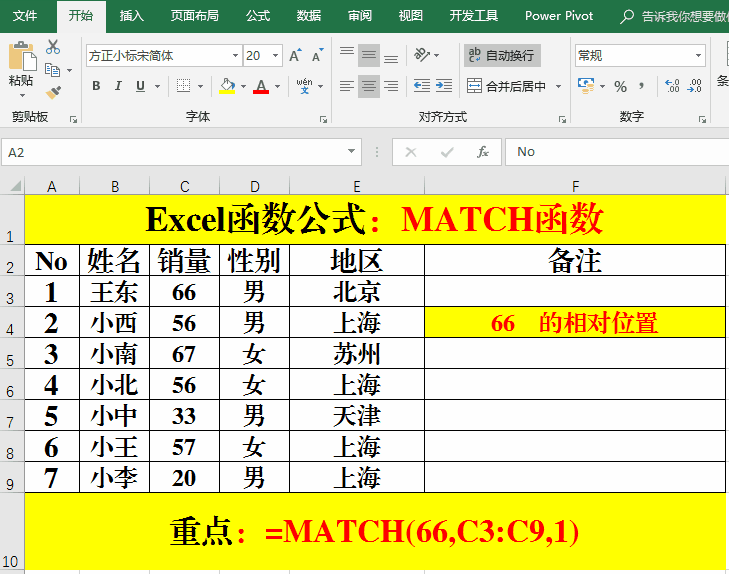This screenshot has width=729, height=574.
Task: Cut selection with the scissors icon
Action: point(53,47)
